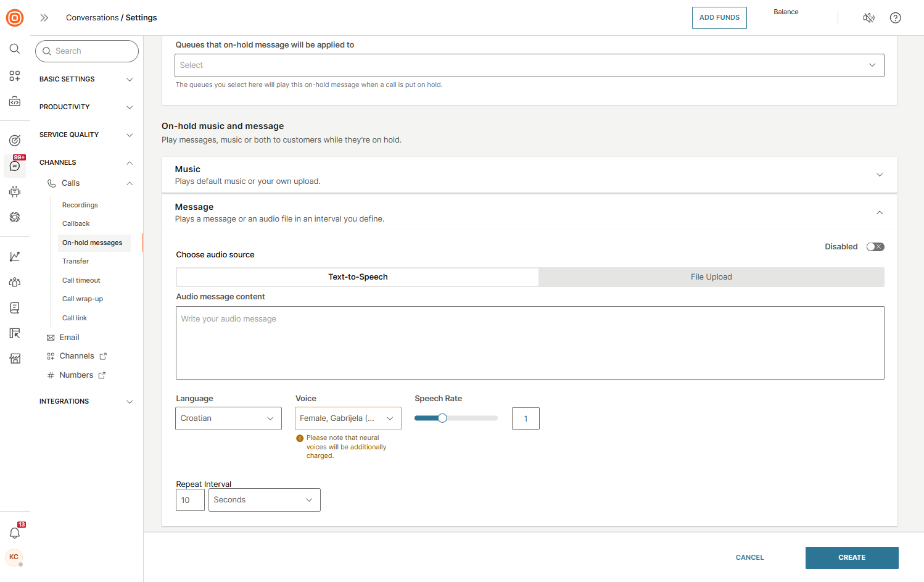Click the Speech Rate slider handle
924x582 pixels.
pyautogui.click(x=442, y=418)
